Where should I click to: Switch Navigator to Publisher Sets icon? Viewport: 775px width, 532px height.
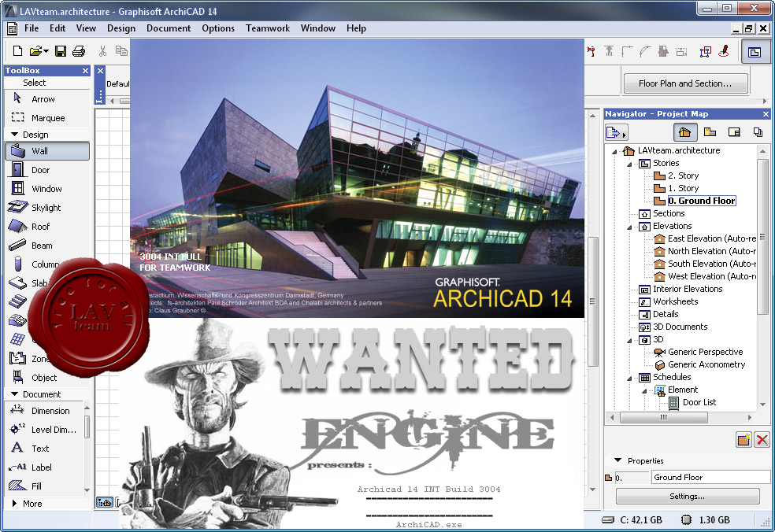click(x=758, y=132)
